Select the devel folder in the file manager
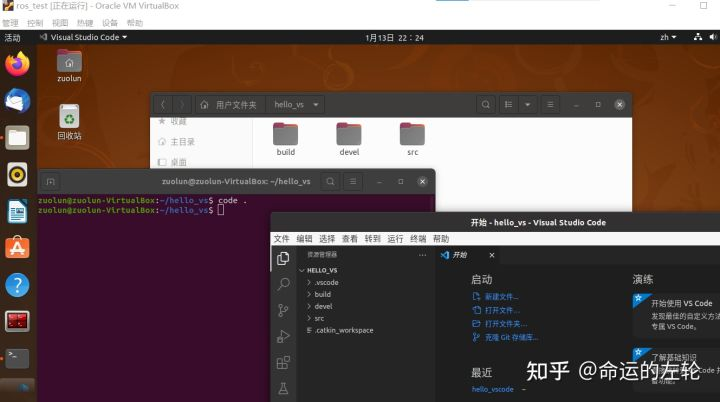The width and height of the screenshot is (720, 402). tap(349, 139)
